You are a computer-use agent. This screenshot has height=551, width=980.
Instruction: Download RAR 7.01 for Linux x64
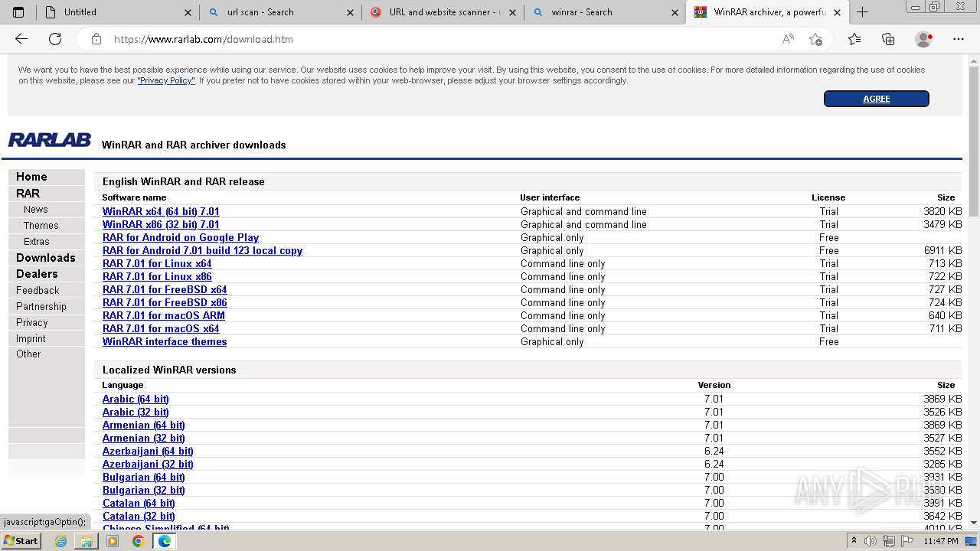pyautogui.click(x=157, y=264)
